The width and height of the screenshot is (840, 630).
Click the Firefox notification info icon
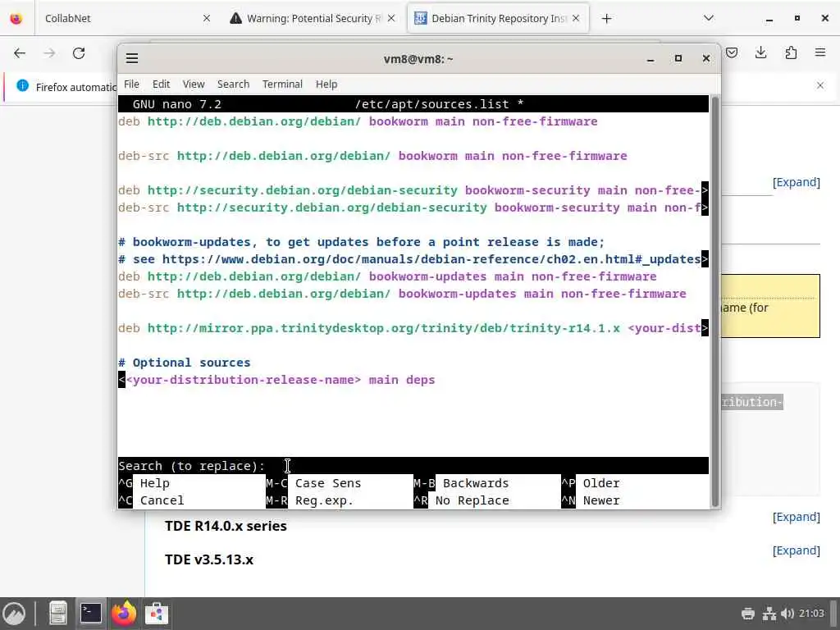click(22, 85)
